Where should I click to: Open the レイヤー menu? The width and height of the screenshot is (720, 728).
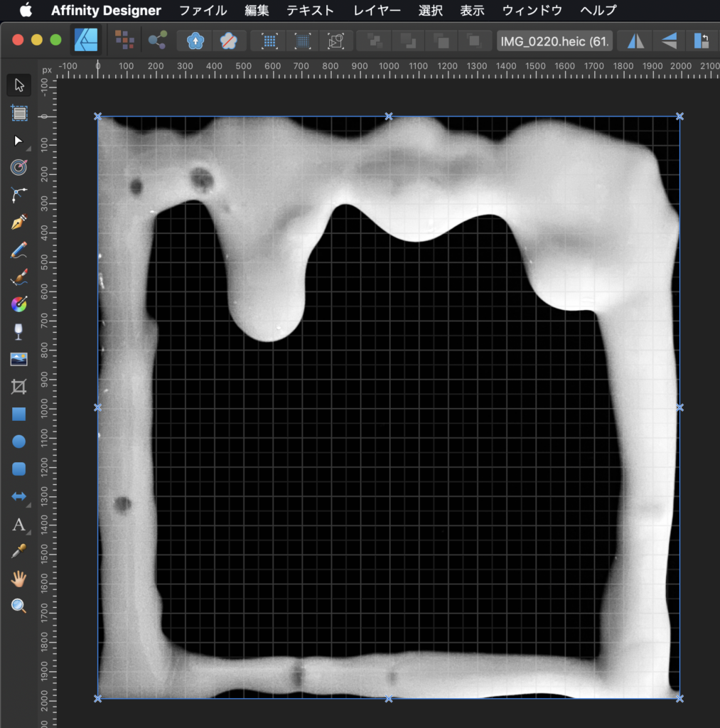click(x=377, y=11)
